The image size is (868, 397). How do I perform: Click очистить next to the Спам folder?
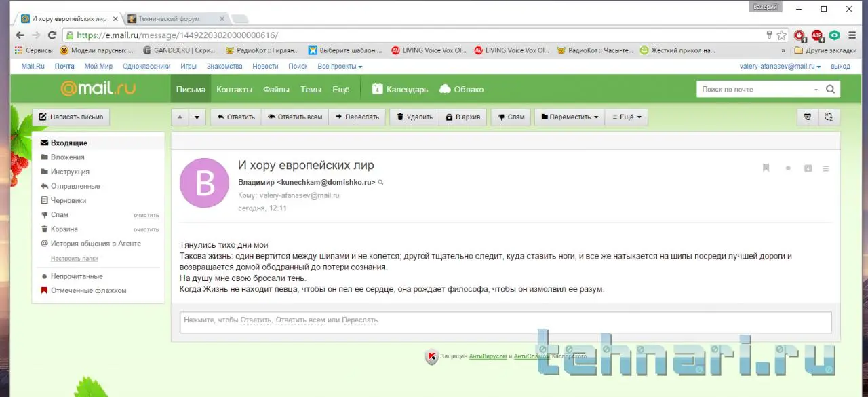[146, 215]
